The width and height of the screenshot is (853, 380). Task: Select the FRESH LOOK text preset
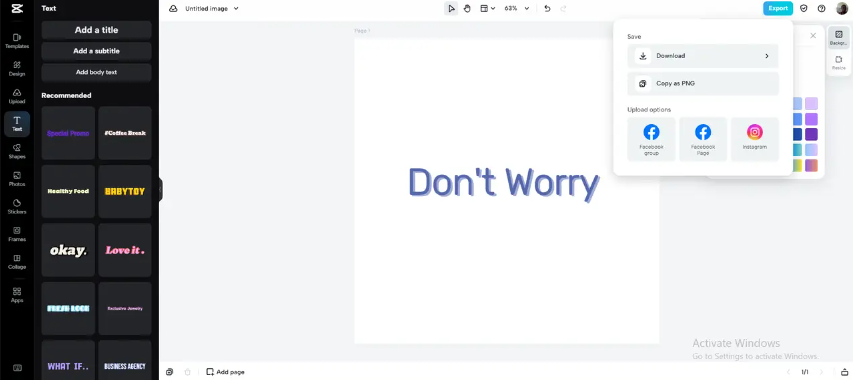(x=68, y=308)
